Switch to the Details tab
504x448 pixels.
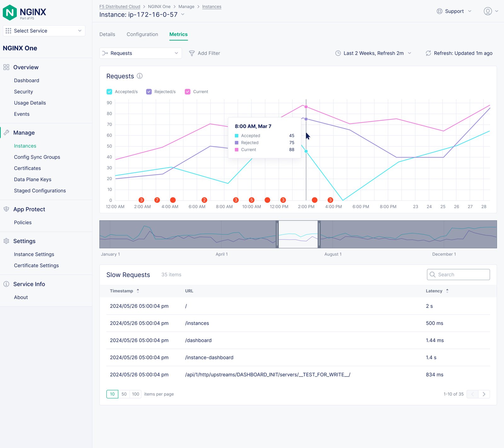coord(107,34)
